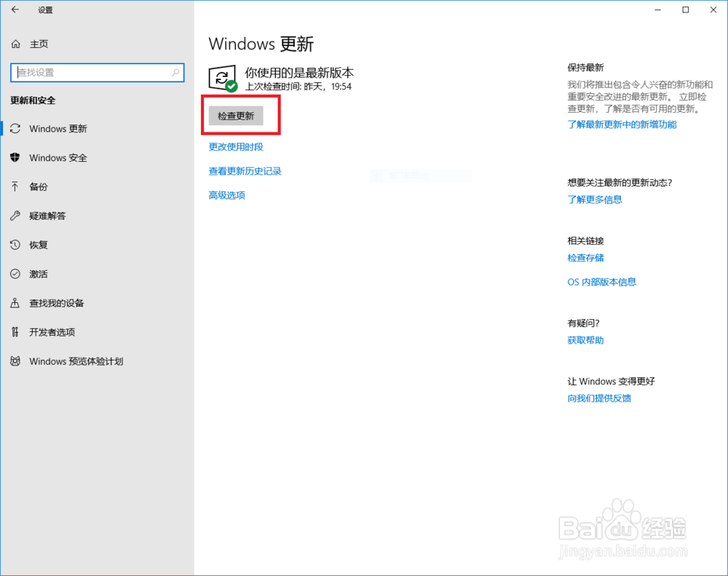Select the 激活 activation checkmark icon
This screenshot has width=728, height=576.
(15, 274)
